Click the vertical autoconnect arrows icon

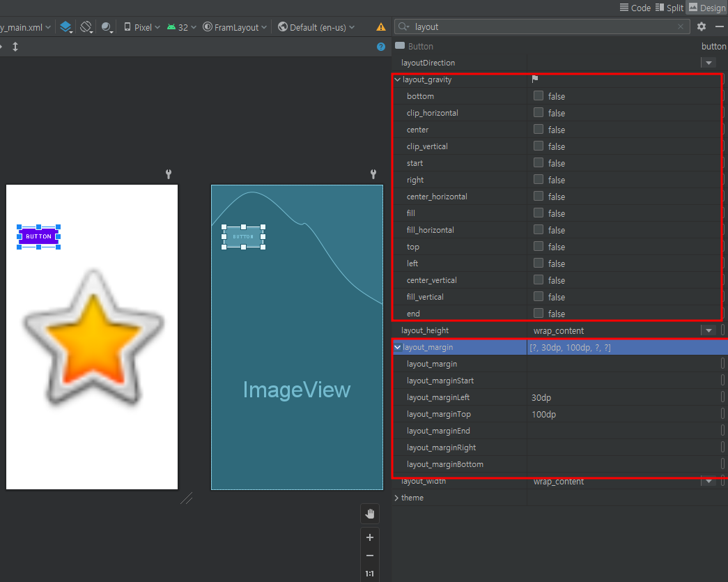[15, 47]
